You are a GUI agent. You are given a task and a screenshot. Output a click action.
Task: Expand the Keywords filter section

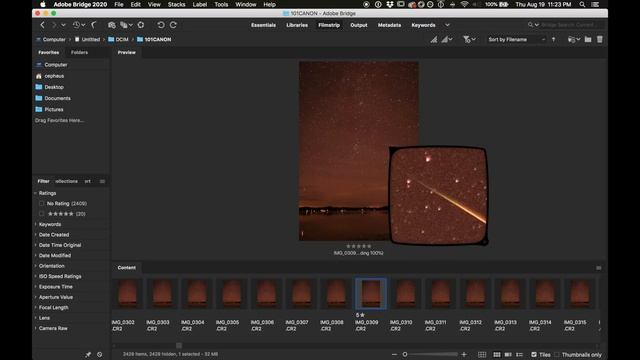coord(36,224)
